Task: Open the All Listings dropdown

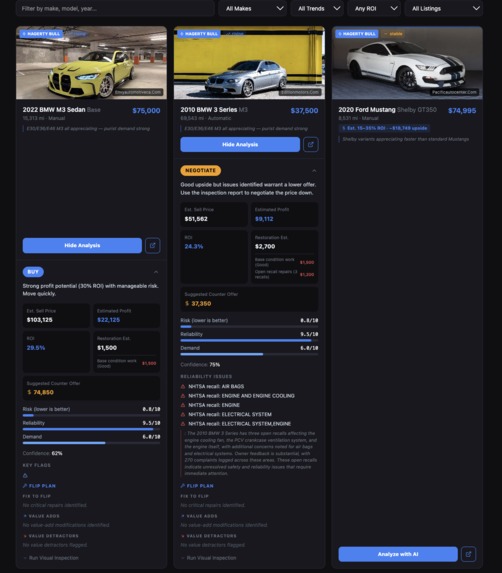Action: click(444, 8)
